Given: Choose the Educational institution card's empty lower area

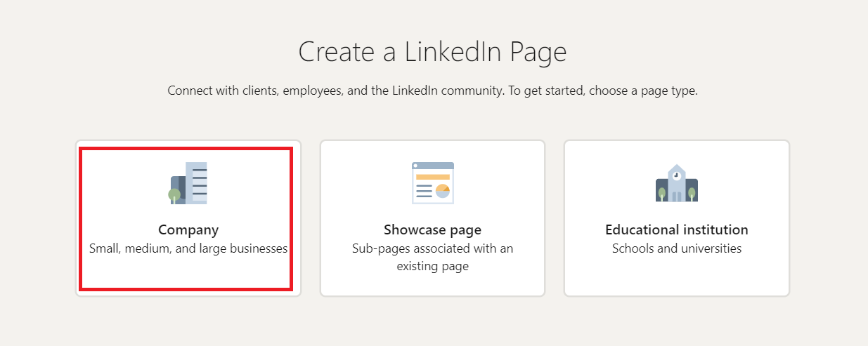Looking at the screenshot, I should 676,277.
